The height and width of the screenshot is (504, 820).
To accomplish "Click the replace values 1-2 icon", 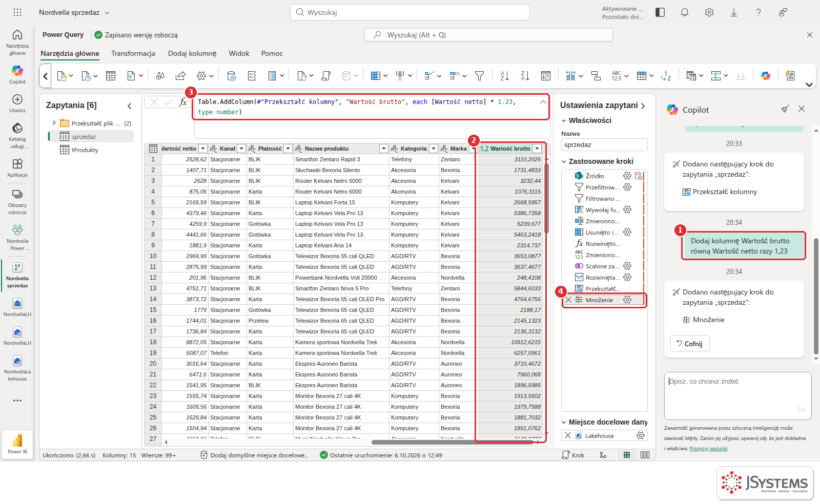I will click(666, 76).
